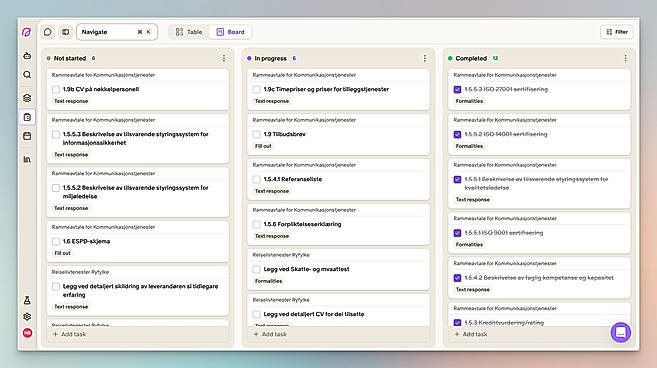Open the 1.9 Tilbudsbrev task title
The height and width of the screenshot is (368, 657).
pyautogui.click(x=285, y=134)
